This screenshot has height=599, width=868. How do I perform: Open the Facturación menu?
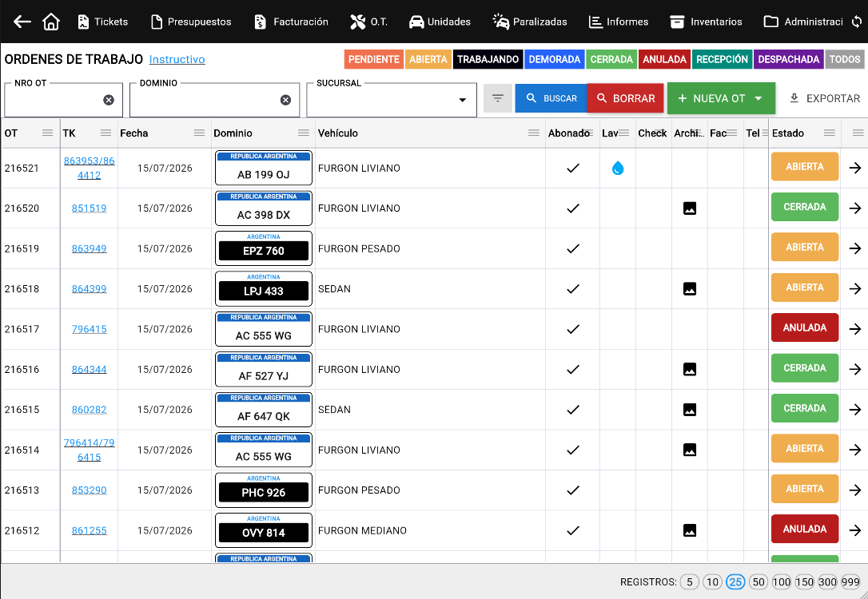click(291, 22)
